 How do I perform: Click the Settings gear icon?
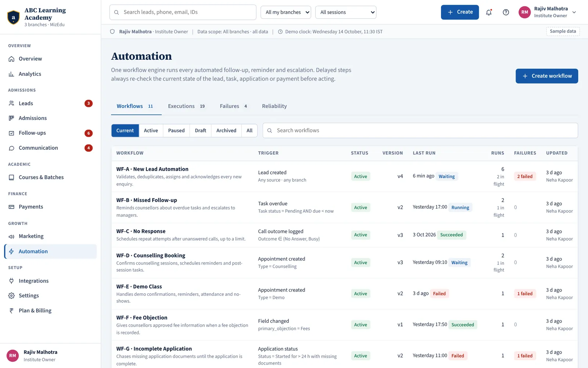[11, 296]
